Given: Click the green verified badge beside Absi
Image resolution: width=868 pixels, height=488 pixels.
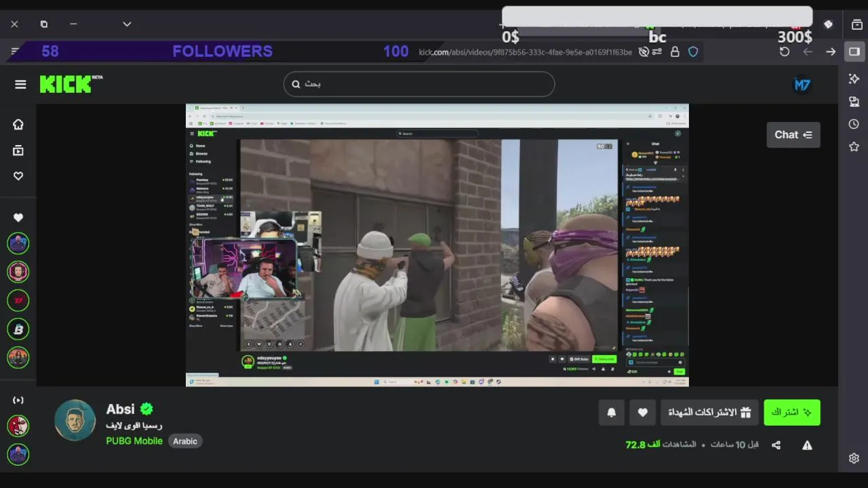Looking at the screenshot, I should 146,409.
